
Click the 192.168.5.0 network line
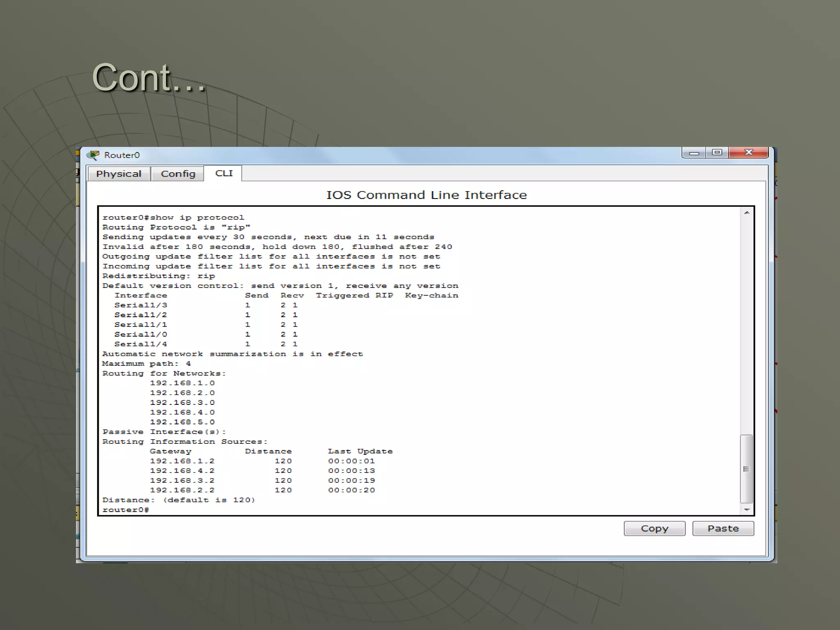[182, 422]
